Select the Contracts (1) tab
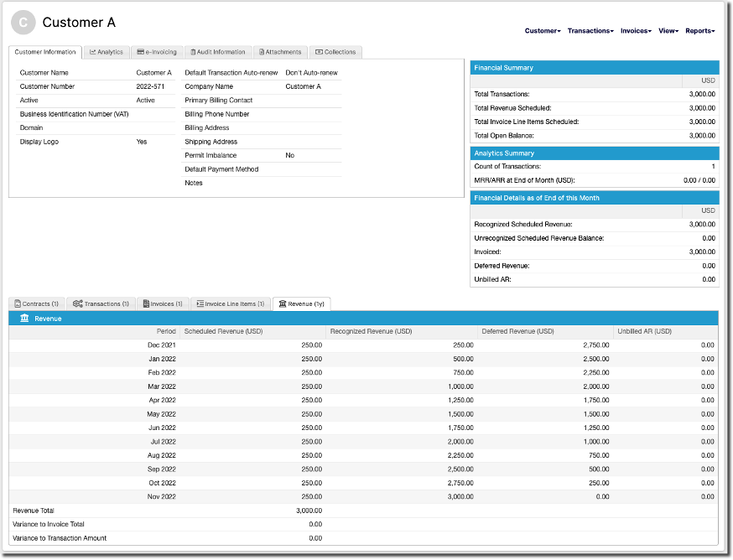 (36, 303)
